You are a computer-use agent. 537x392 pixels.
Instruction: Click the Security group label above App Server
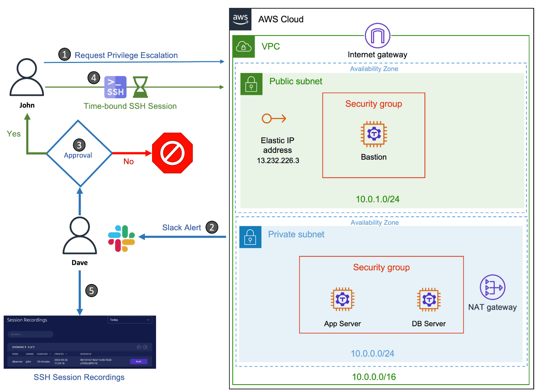[x=381, y=267]
